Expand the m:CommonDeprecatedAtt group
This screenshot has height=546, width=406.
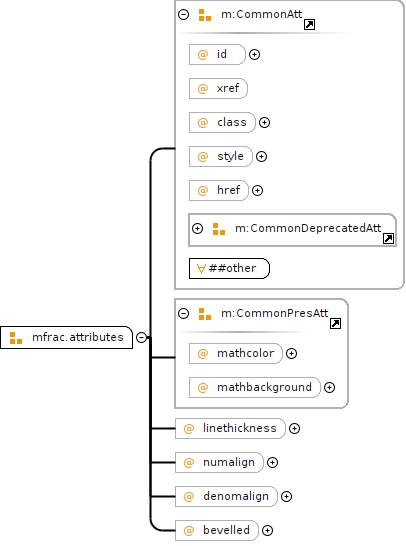pyautogui.click(x=197, y=228)
